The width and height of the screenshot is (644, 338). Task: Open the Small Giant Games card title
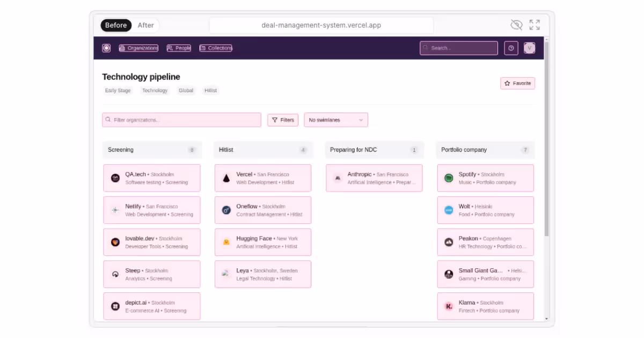point(481,270)
